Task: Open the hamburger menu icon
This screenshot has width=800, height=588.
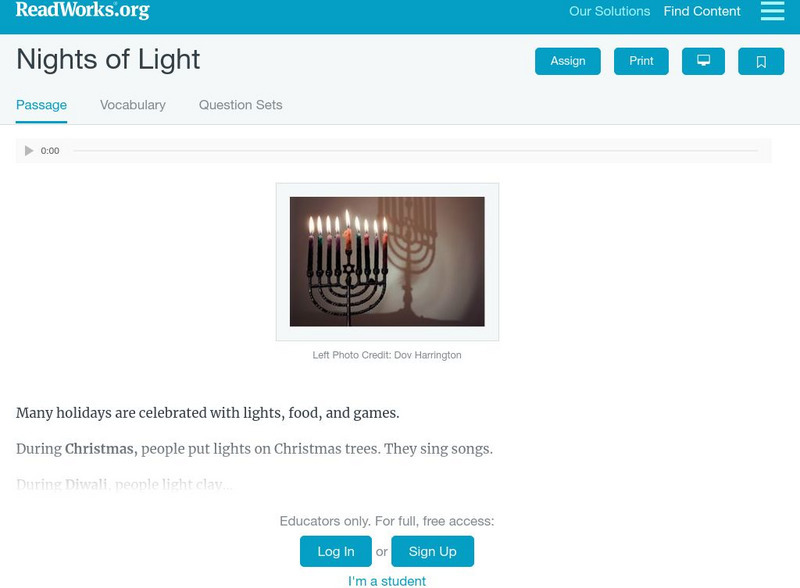Action: click(772, 11)
